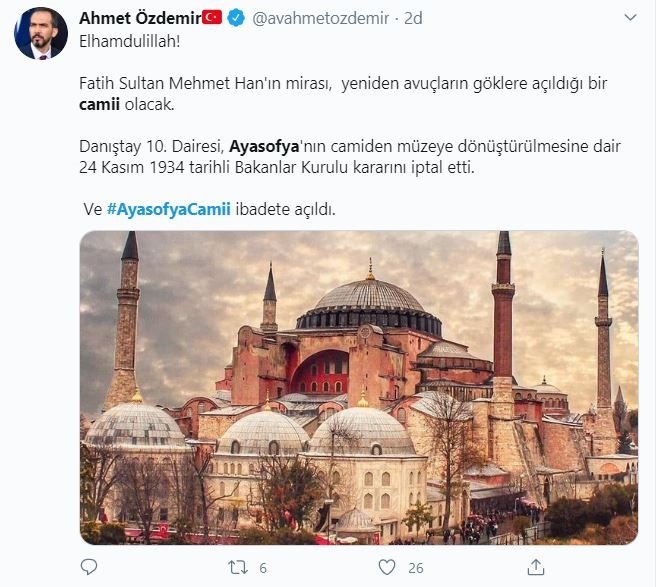The image size is (662, 587).
Task: Enlarge the Hagia Sophia photo attachment
Action: click(359, 388)
